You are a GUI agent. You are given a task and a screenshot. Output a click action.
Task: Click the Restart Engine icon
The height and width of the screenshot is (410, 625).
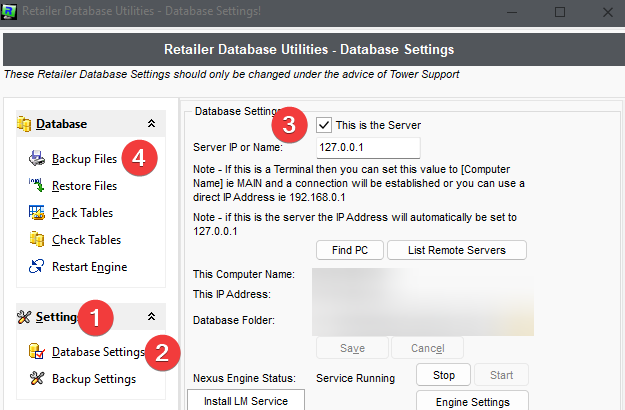(37, 266)
